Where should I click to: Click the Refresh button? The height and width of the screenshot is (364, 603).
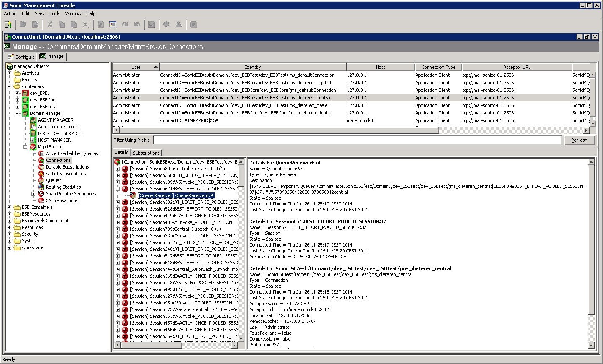579,140
